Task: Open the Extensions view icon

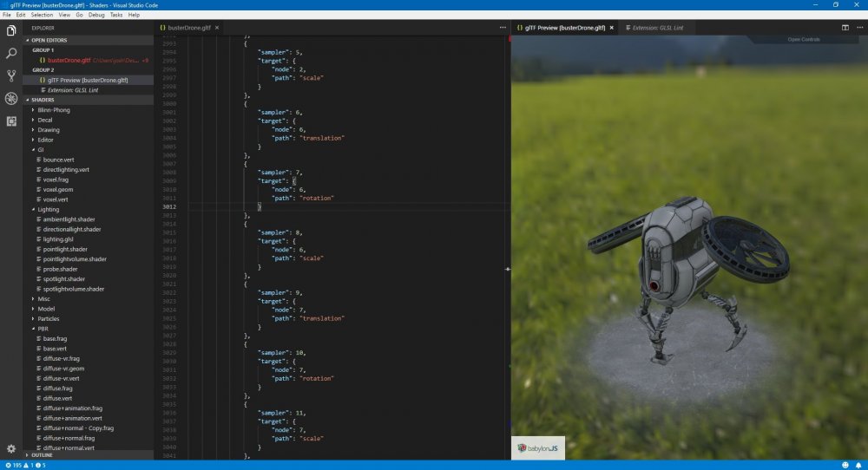Action: pyautogui.click(x=11, y=121)
